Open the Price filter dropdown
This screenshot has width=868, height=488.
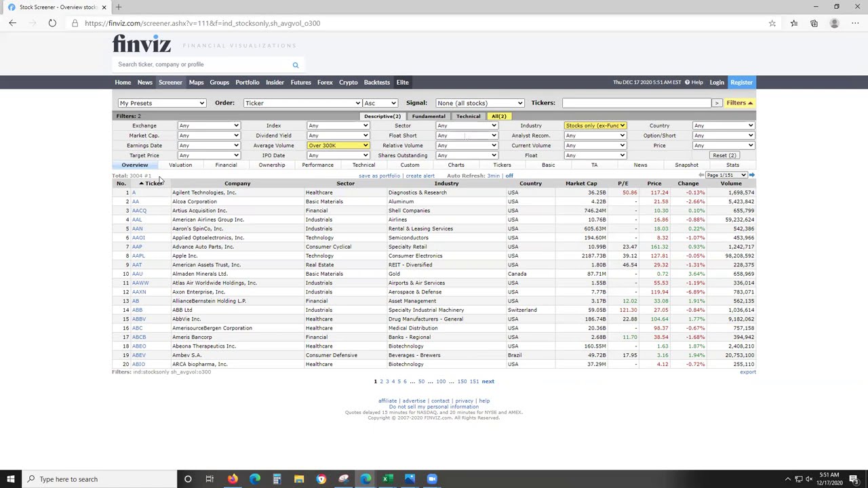click(x=723, y=146)
